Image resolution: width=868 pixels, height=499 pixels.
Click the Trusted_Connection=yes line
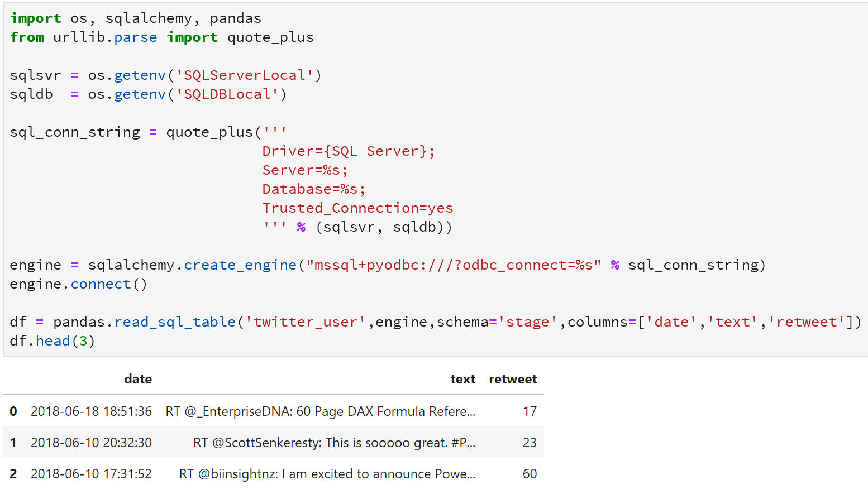(x=357, y=207)
